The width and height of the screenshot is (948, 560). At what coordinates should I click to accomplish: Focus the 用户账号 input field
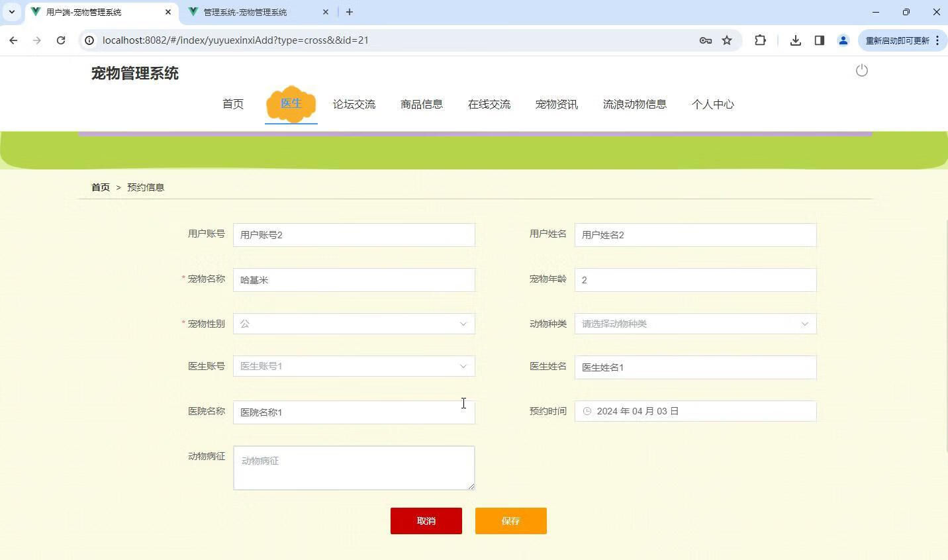(x=354, y=235)
